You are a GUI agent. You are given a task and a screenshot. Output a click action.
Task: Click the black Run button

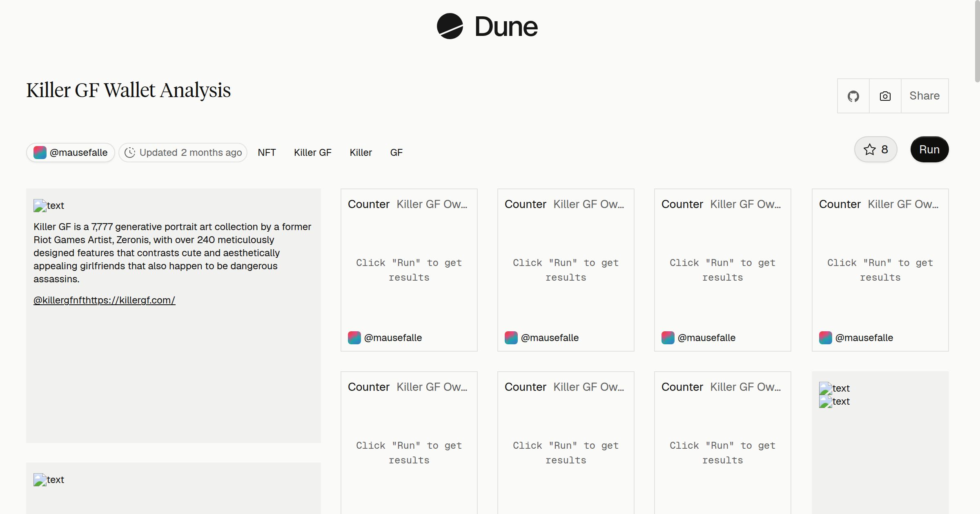[x=929, y=149]
